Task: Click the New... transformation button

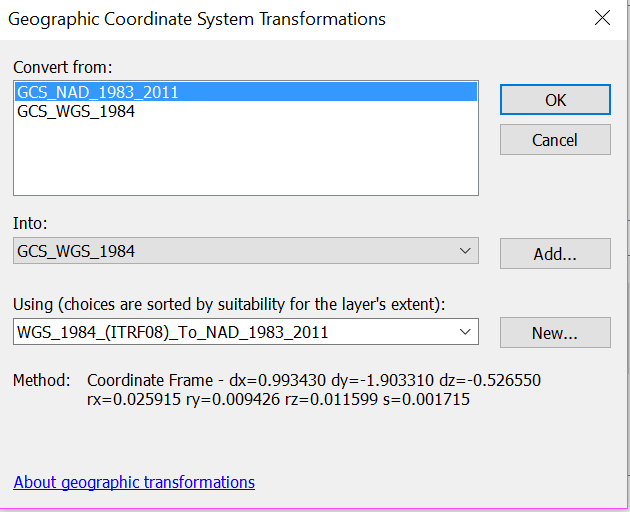Action: 555,333
